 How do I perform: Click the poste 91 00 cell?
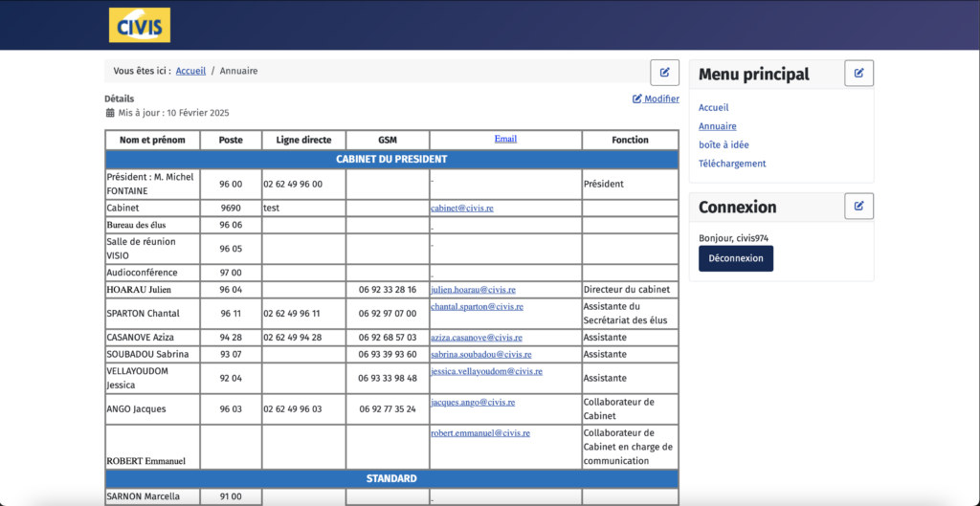coord(231,496)
